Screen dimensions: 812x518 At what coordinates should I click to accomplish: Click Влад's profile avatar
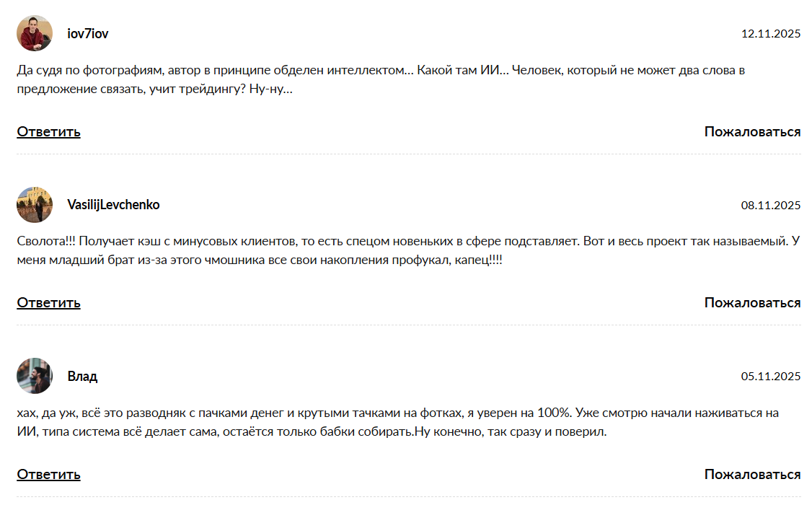coord(35,376)
